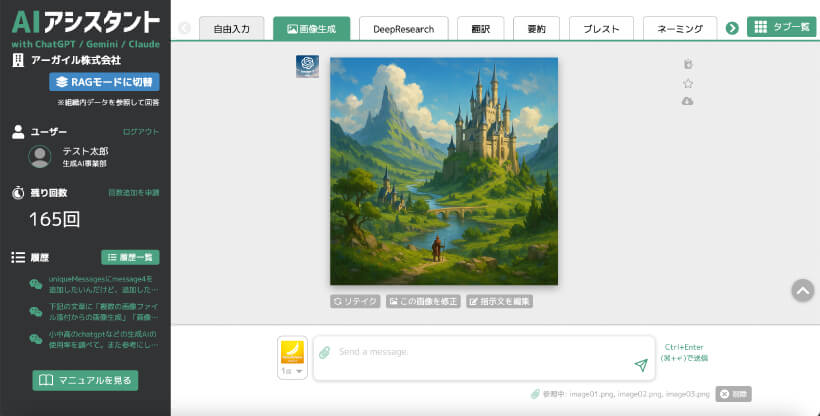Click the ログアウト link

(x=141, y=132)
